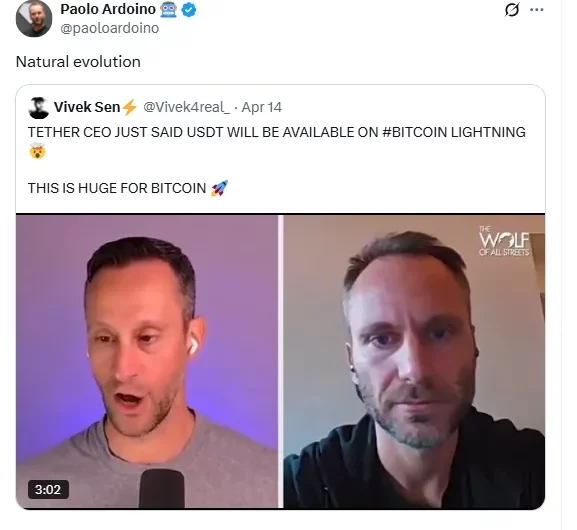Open the @Vivek4real_ handle

point(187,107)
